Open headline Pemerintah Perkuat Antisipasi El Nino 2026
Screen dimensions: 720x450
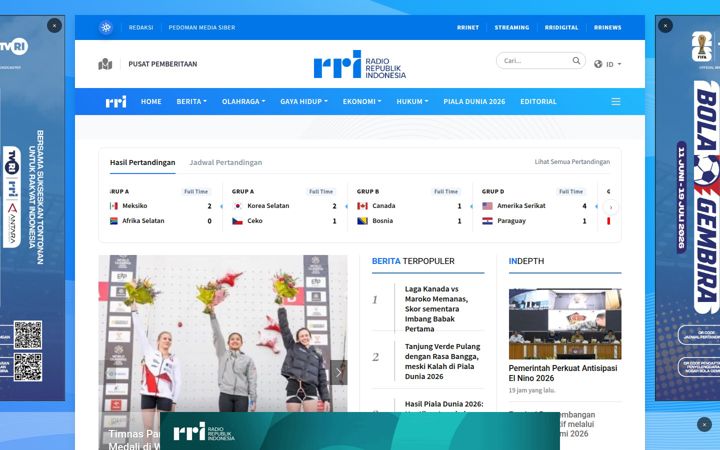pos(563,373)
